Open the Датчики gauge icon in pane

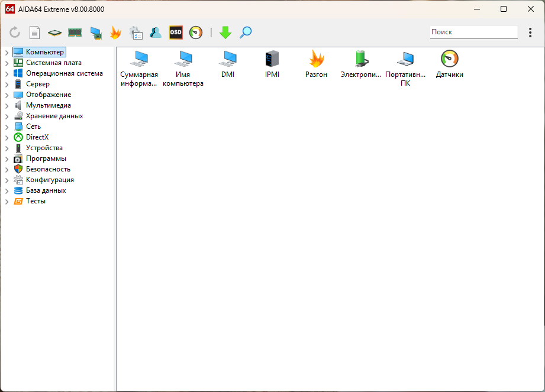coord(449,64)
